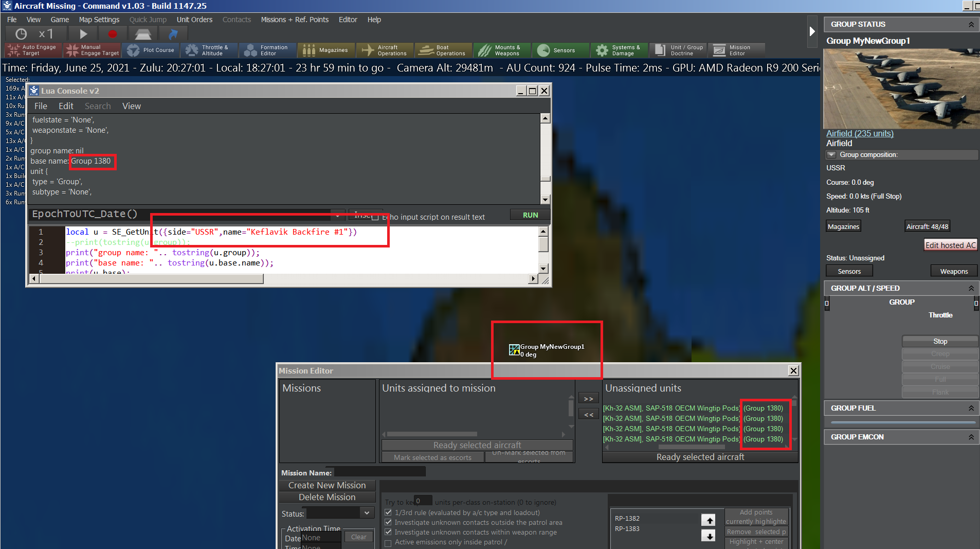Click Edit hosted AC button
Image resolution: width=980 pixels, height=549 pixels.
pos(950,245)
